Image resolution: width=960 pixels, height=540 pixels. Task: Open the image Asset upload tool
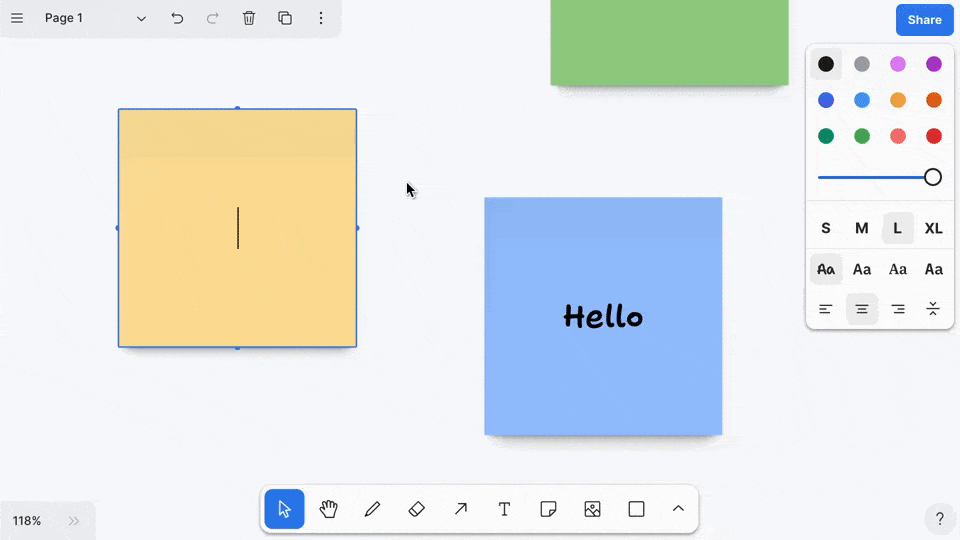(593, 509)
